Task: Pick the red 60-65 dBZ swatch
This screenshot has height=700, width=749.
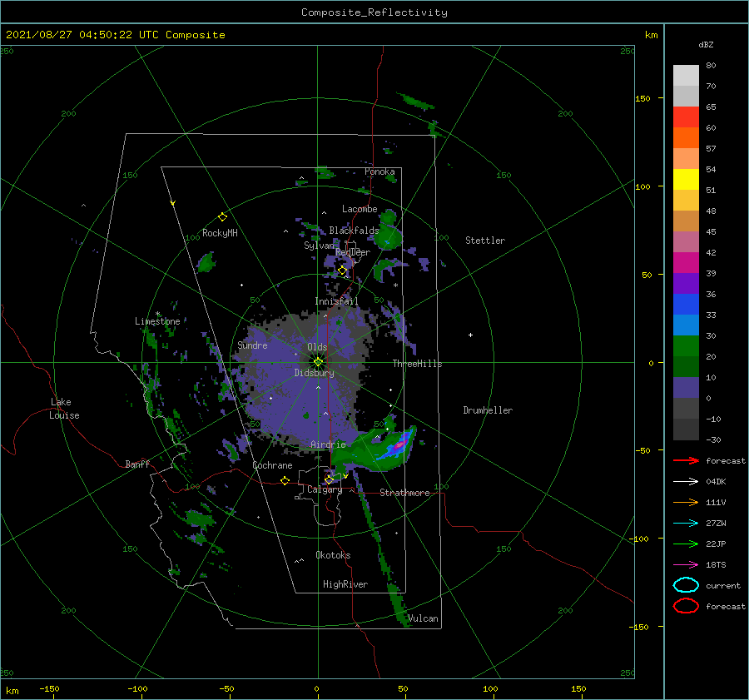Action: (686, 117)
